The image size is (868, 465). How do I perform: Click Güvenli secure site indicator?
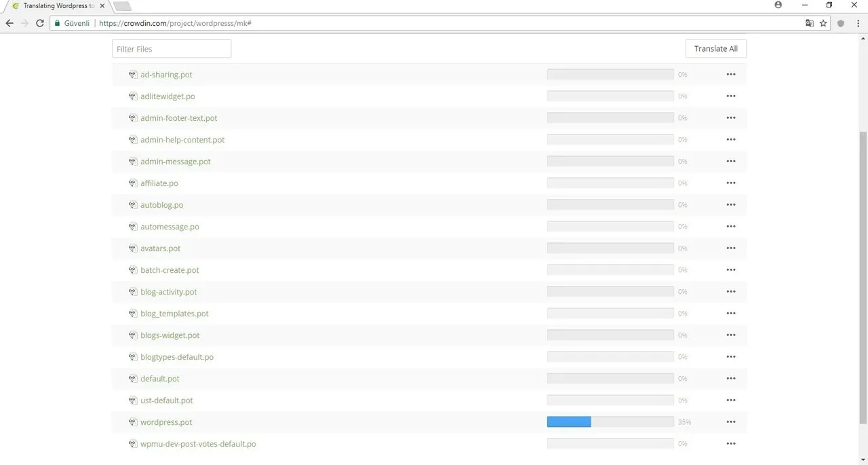[71, 23]
